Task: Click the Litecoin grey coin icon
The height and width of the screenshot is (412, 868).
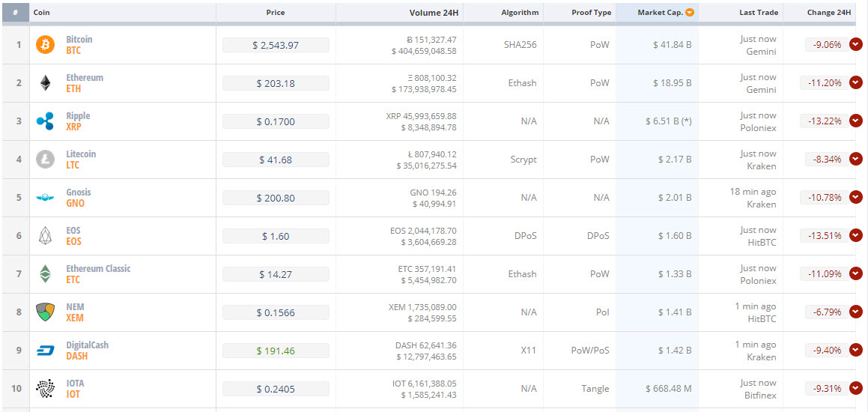Action: point(46,160)
